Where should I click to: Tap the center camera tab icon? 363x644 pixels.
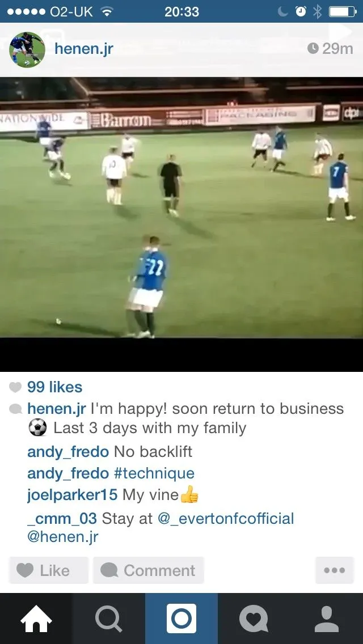pyautogui.click(x=181, y=618)
